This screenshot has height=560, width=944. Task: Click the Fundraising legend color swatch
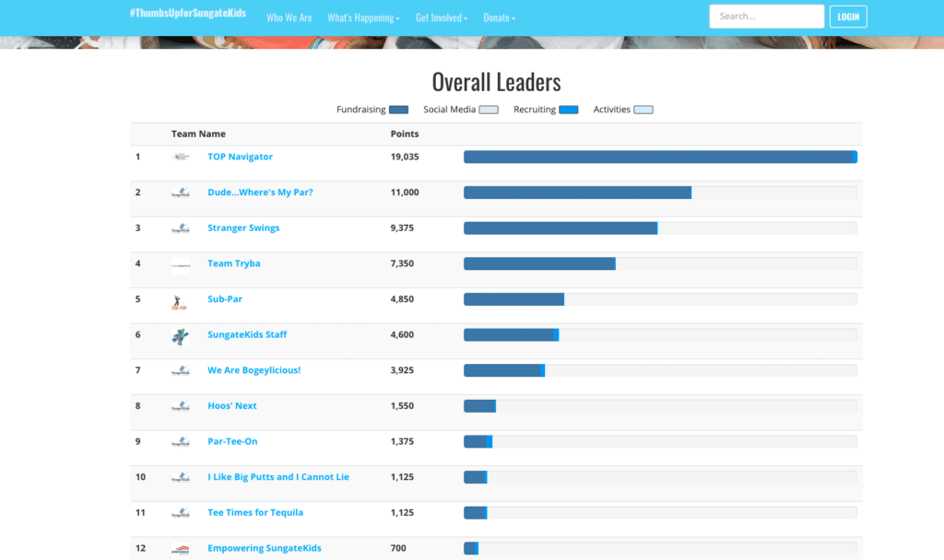[x=398, y=110]
